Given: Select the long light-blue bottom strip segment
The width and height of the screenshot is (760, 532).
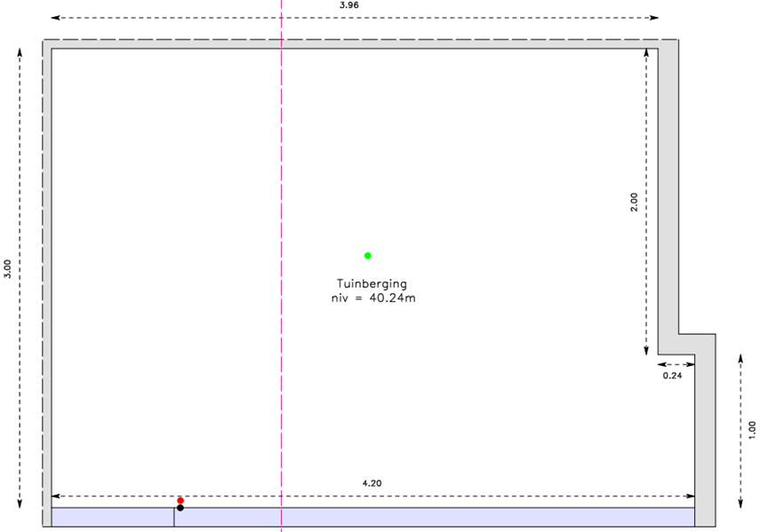Looking at the screenshot, I should tap(434, 517).
